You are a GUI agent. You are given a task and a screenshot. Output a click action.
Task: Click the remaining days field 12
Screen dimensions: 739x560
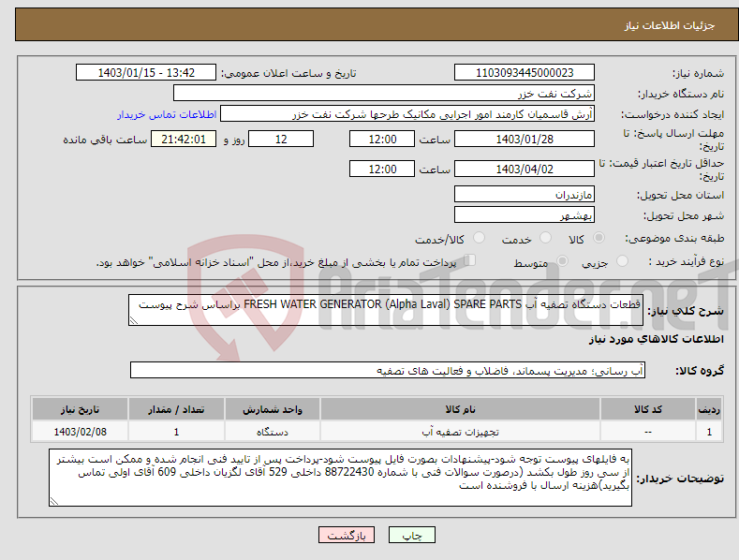point(281,139)
